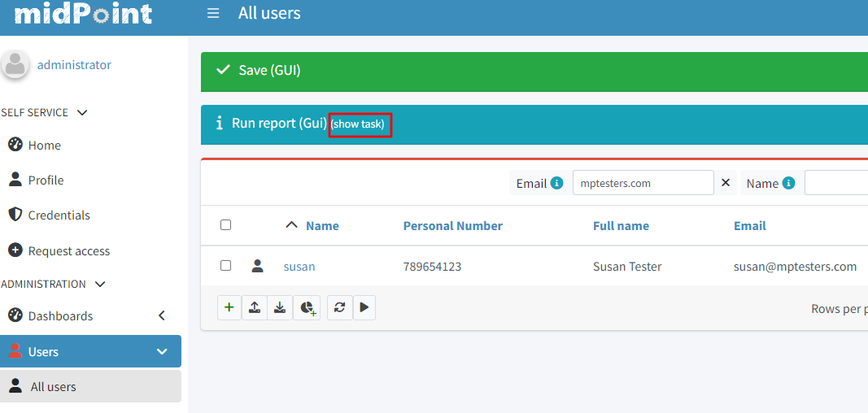Click the show task link
Viewport: 868px width, 413px height.
coord(358,124)
